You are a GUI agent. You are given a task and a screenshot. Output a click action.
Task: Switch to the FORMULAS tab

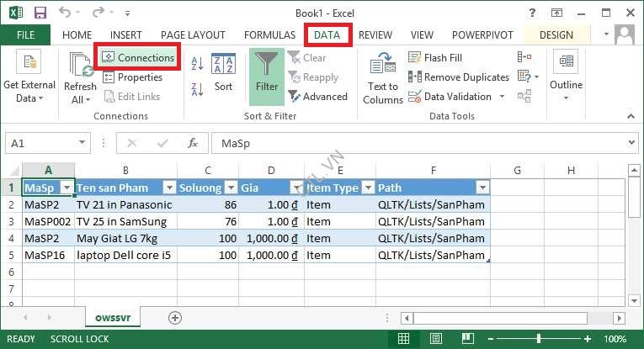tap(270, 34)
